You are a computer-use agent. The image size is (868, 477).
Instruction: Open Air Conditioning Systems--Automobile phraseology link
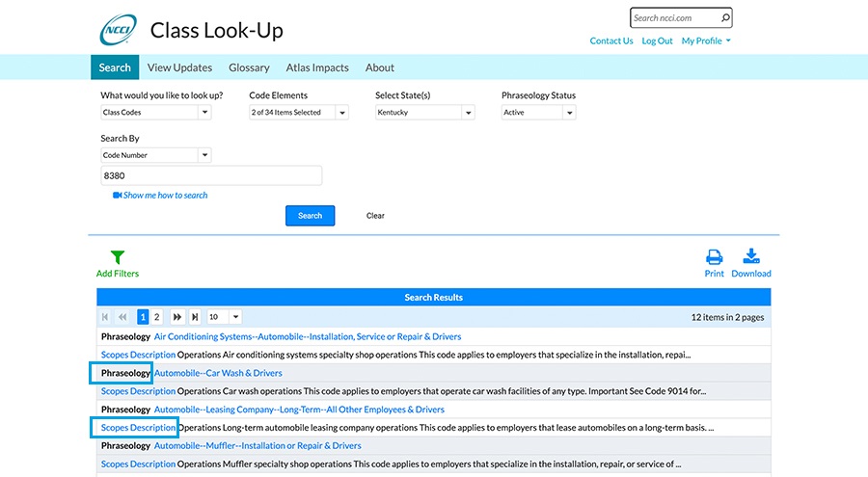(x=308, y=336)
